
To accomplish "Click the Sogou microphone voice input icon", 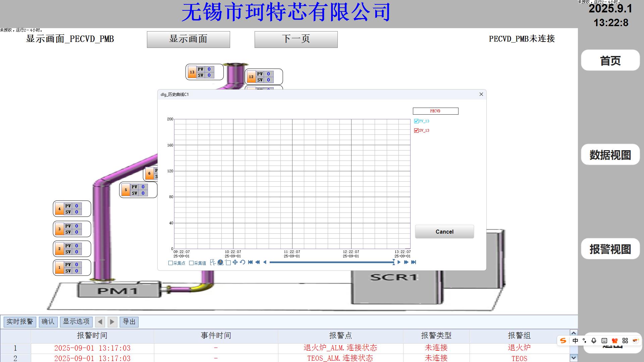I will click(x=594, y=341).
